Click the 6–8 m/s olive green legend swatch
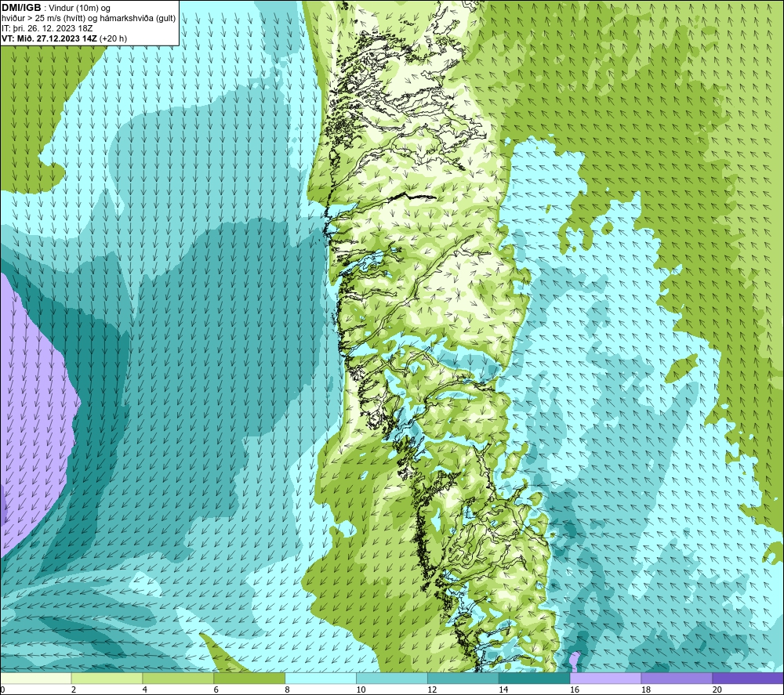 point(249,678)
